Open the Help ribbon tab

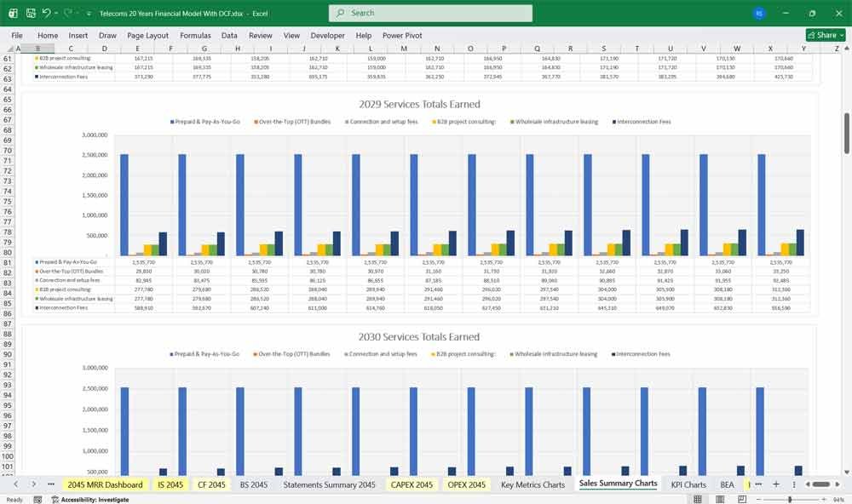364,35
